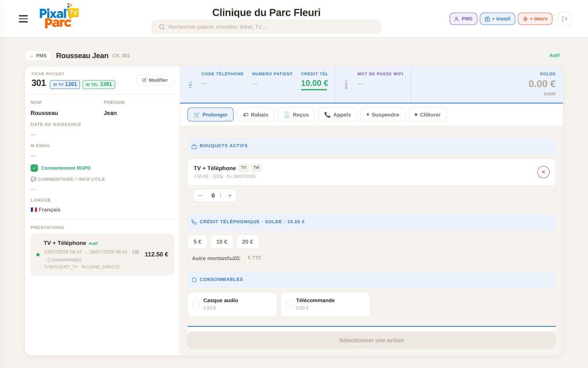
Task: Focus the patient search field
Action: point(266,27)
